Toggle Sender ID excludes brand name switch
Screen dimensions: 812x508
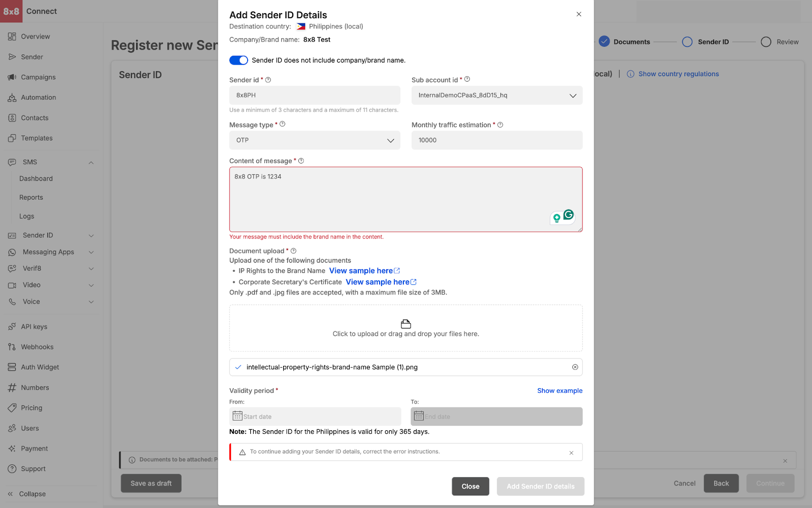[x=239, y=60]
